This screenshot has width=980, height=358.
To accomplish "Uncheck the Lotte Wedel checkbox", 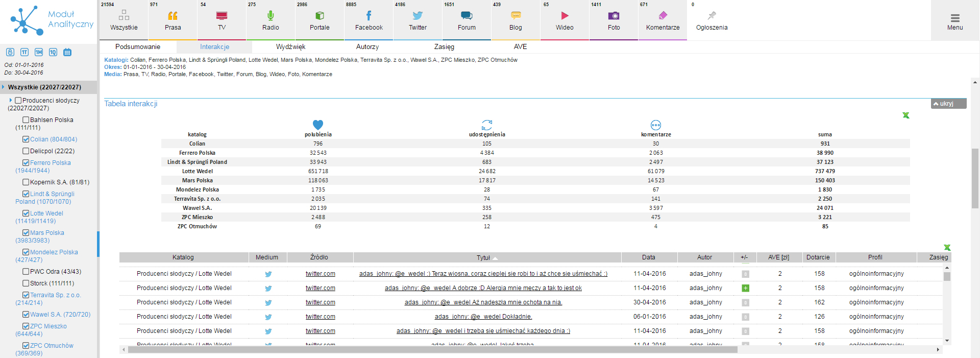I will (26, 213).
